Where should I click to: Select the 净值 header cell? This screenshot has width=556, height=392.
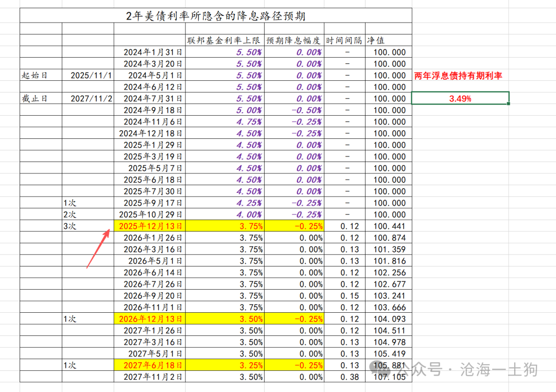[388, 41]
